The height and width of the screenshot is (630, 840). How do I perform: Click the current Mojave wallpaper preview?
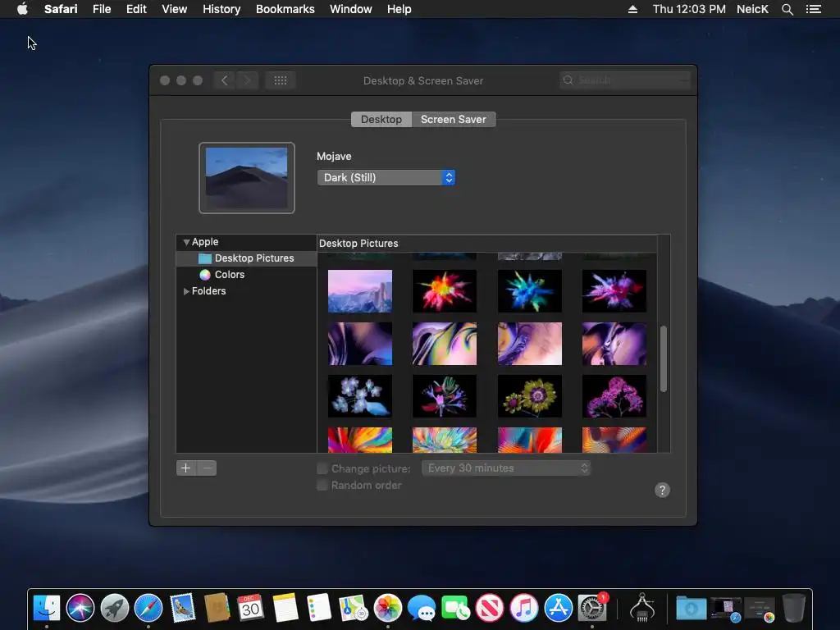click(x=246, y=178)
